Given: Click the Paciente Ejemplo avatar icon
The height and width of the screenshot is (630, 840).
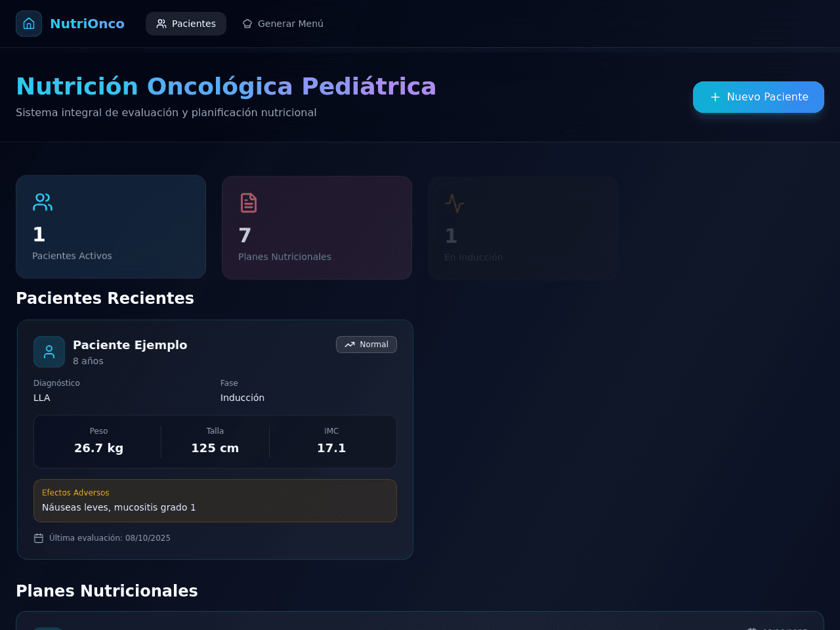Looking at the screenshot, I should coord(49,352).
